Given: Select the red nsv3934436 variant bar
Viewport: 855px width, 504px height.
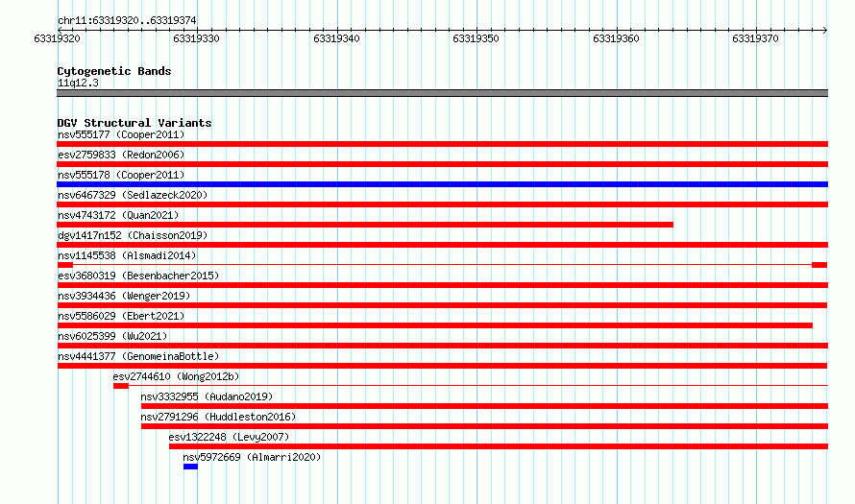Looking at the screenshot, I should pos(442,305).
